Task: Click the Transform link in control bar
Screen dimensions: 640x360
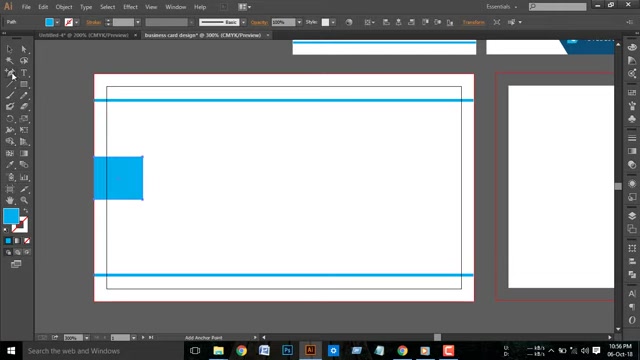Action: coord(473,22)
